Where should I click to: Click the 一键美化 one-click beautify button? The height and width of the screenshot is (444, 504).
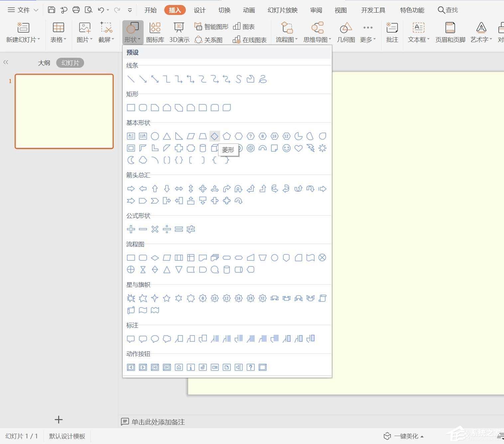404,436
